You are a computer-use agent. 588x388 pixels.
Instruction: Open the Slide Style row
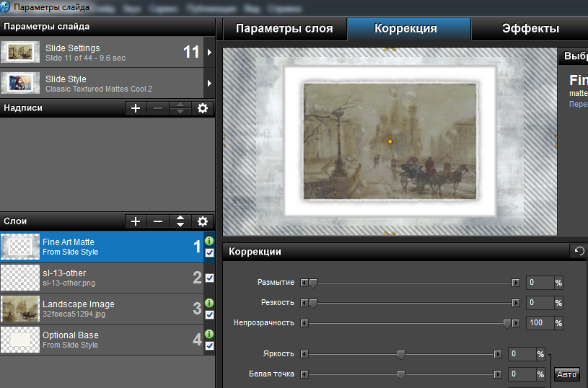click(x=102, y=83)
